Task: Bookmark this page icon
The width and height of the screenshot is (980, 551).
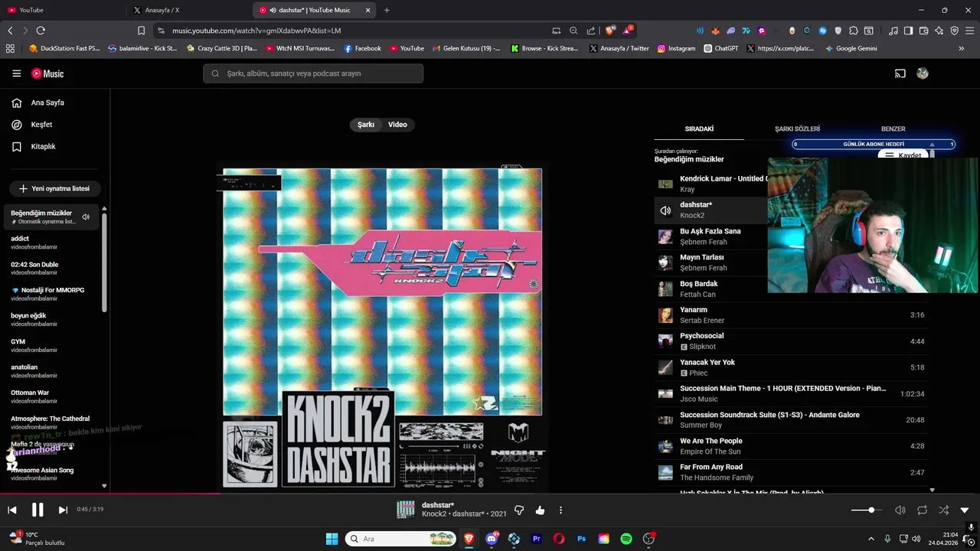Action: click(x=141, y=31)
